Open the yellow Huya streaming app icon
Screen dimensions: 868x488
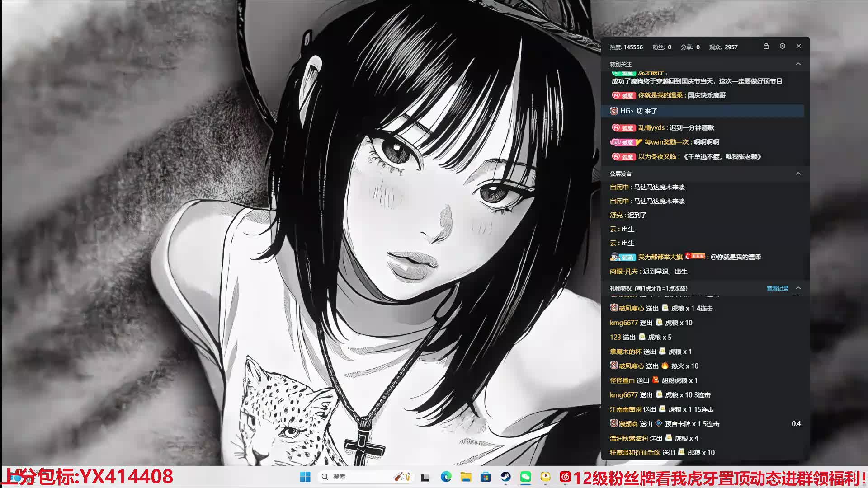546,477
